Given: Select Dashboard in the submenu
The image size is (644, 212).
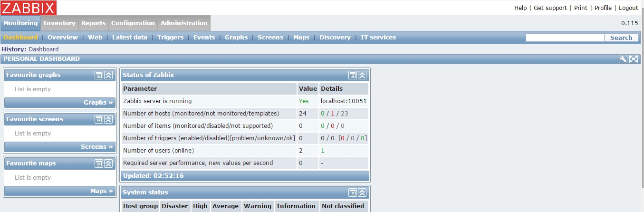Looking at the screenshot, I should pos(20,37).
